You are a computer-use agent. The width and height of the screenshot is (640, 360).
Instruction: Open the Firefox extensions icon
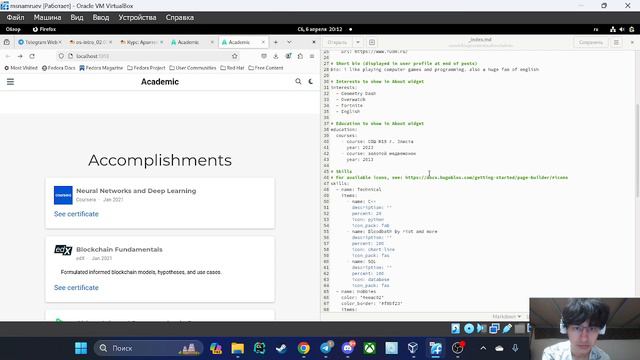(300, 56)
